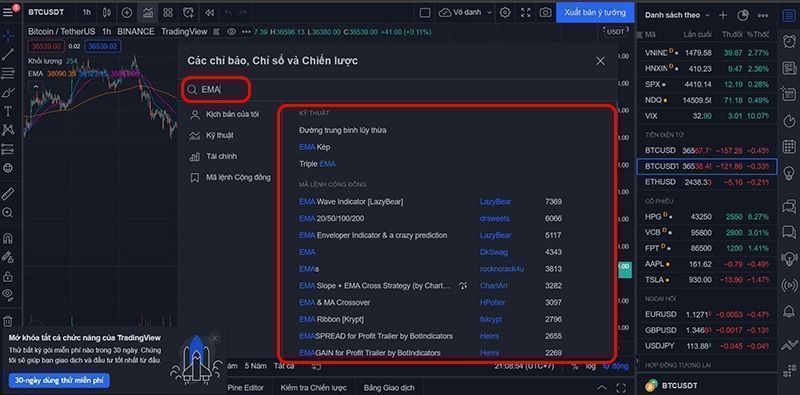Select the ruler measure tool
Viewport: 800px width, 395px height.
pos(8,193)
